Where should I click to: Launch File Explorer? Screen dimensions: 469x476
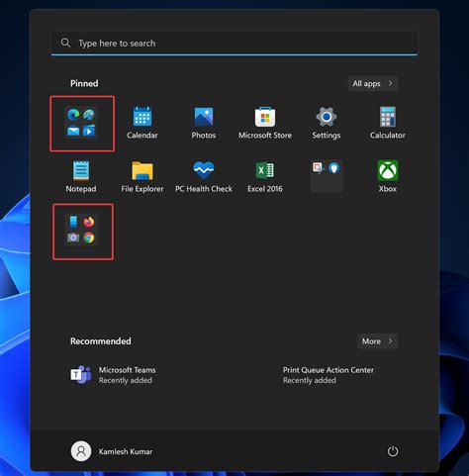142,176
